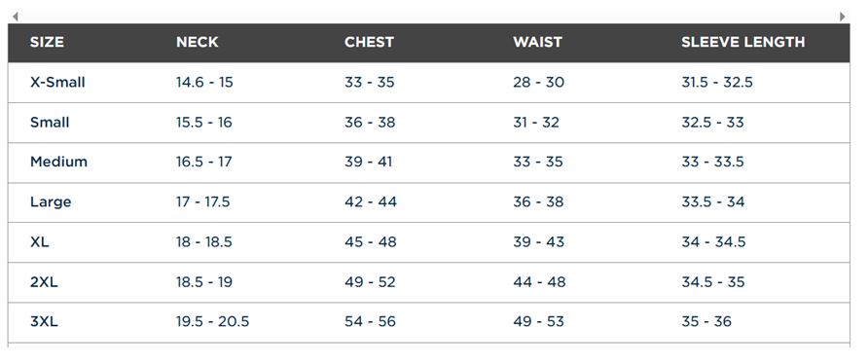868x364 pixels.
Task: Click the 19.5 - 20.5 neck measurement cell
Action: point(212,321)
